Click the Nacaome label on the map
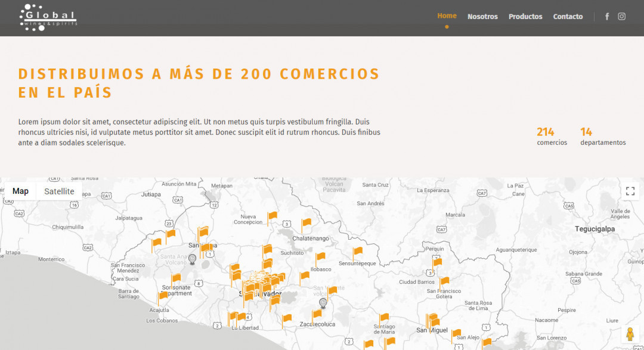 547,320
